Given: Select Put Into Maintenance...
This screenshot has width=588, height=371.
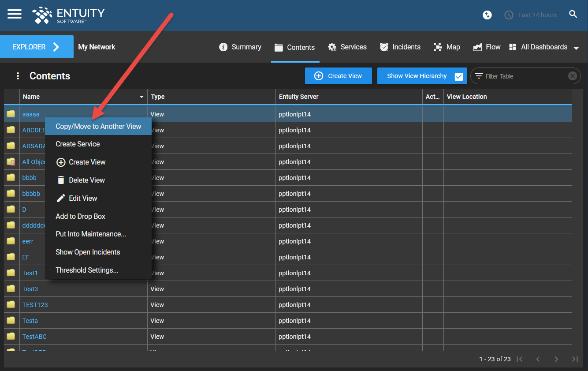Looking at the screenshot, I should [98, 234].
